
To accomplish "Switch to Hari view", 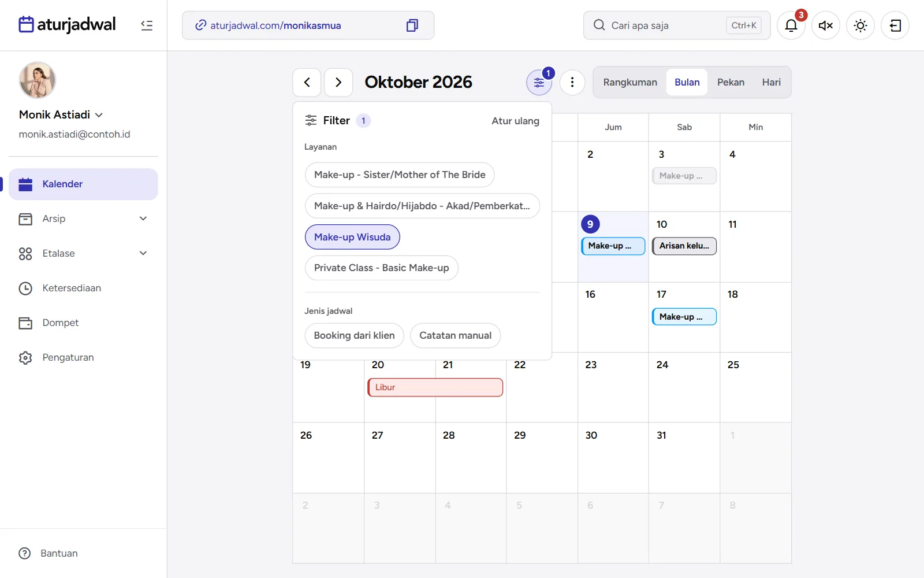I will (771, 82).
